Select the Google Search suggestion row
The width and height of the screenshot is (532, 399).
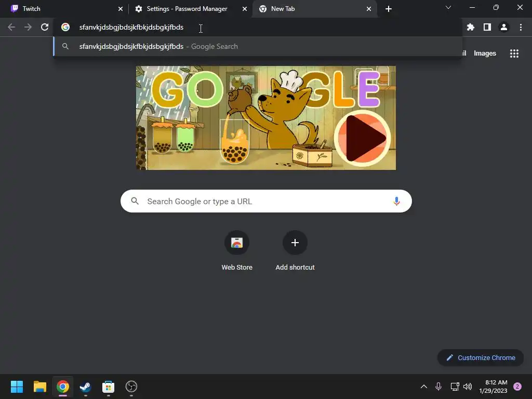258,46
